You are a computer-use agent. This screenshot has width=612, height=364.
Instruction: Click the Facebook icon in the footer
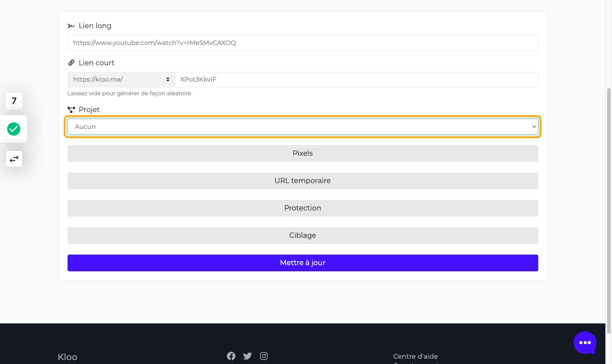click(231, 356)
